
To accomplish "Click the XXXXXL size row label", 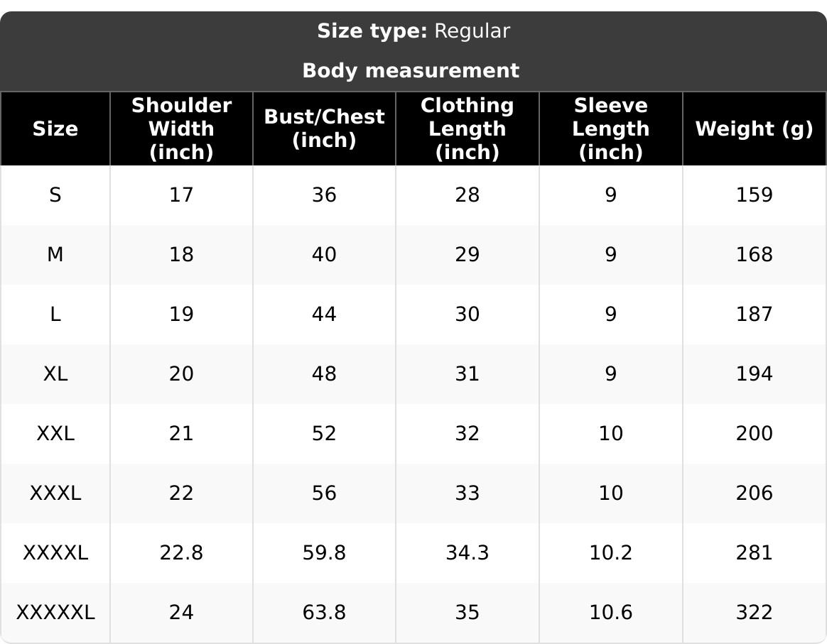I will 55,612.
